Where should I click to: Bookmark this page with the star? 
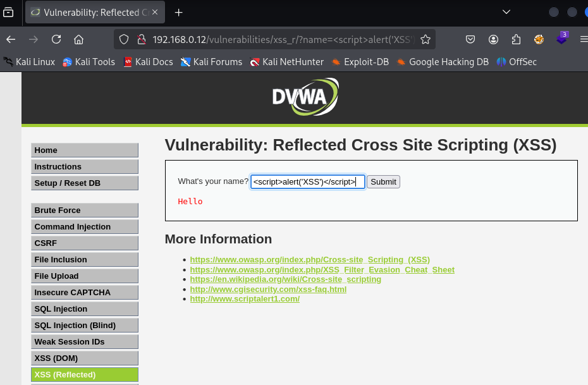pos(426,39)
